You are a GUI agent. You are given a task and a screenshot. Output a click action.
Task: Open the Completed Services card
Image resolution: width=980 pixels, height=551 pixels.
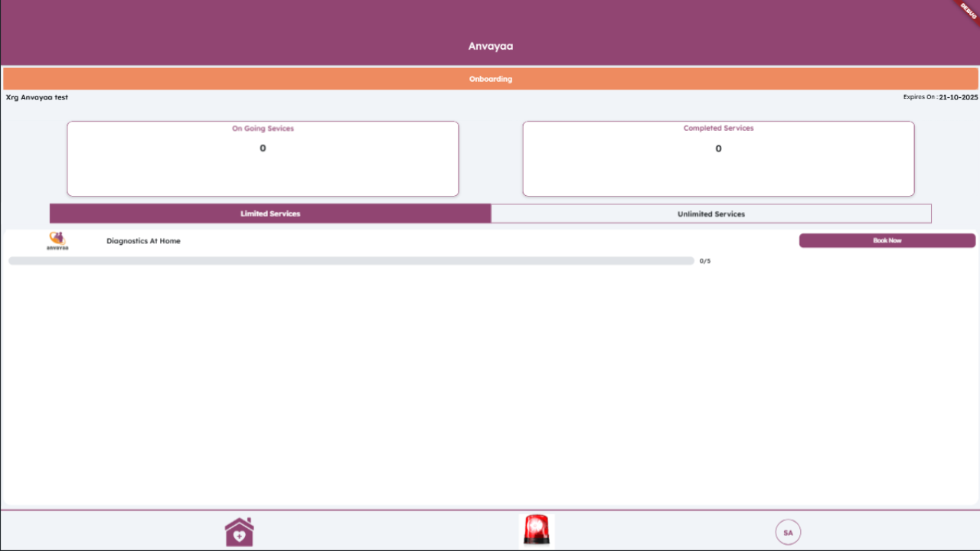click(x=718, y=158)
